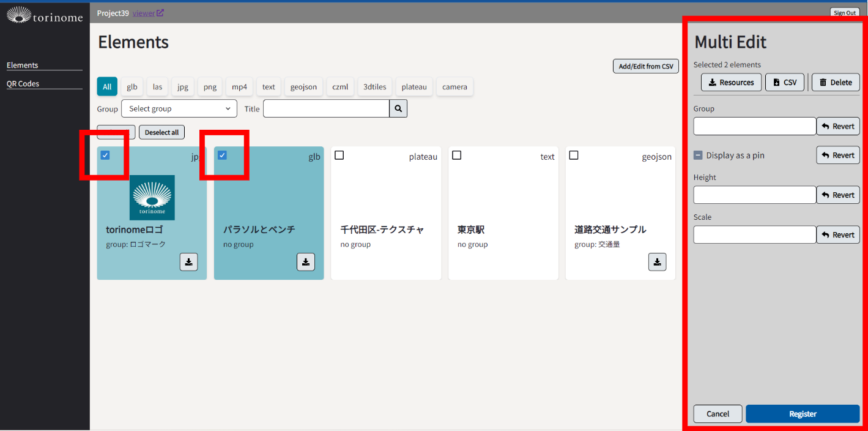Click the title search magnifier icon
This screenshot has width=868, height=431.
398,109
